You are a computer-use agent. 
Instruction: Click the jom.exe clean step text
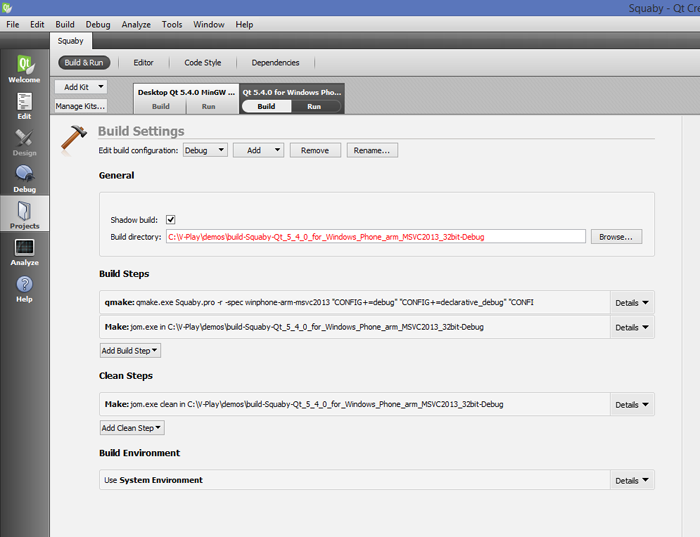click(304, 404)
